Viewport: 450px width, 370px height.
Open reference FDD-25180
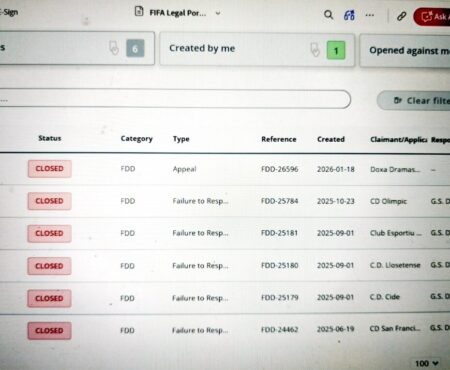pyautogui.click(x=280, y=266)
